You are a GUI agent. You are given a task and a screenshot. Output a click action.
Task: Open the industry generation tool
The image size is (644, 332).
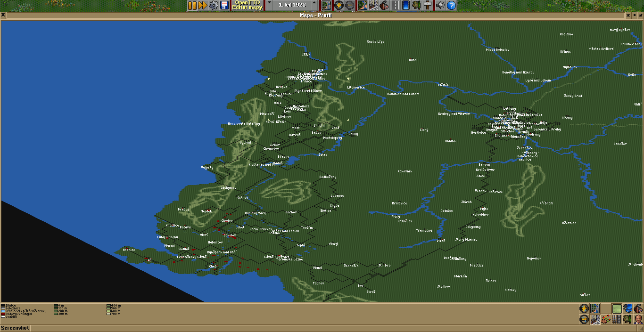[x=384, y=5]
